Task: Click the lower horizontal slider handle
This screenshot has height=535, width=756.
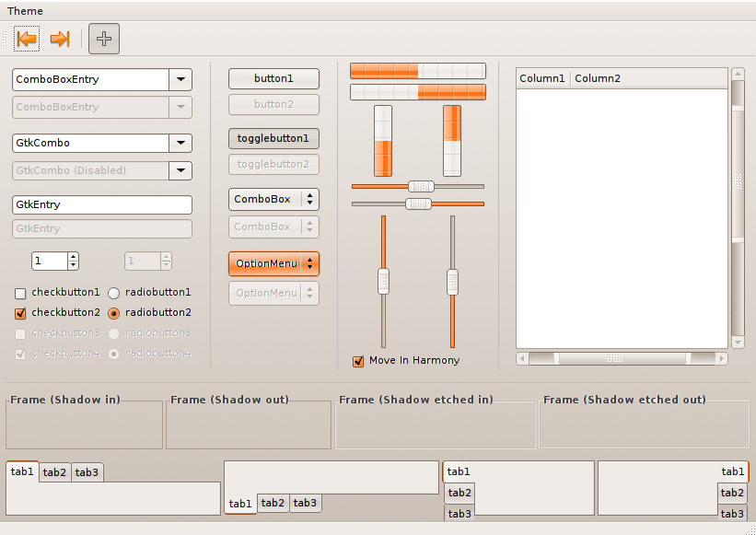Action: [418, 204]
